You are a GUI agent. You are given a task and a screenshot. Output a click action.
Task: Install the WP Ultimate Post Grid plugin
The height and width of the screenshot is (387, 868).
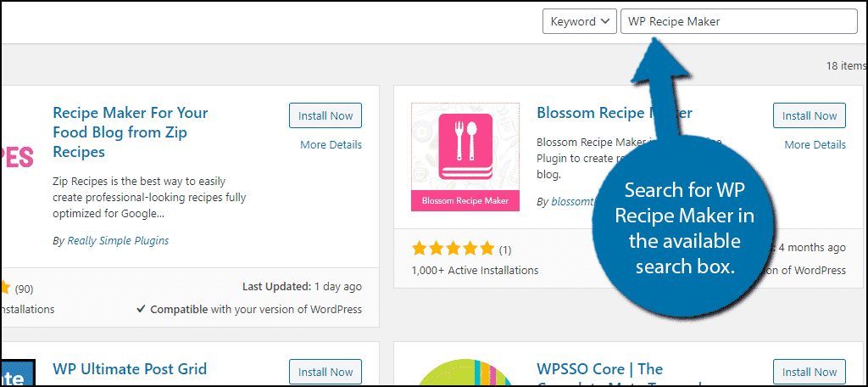click(325, 372)
